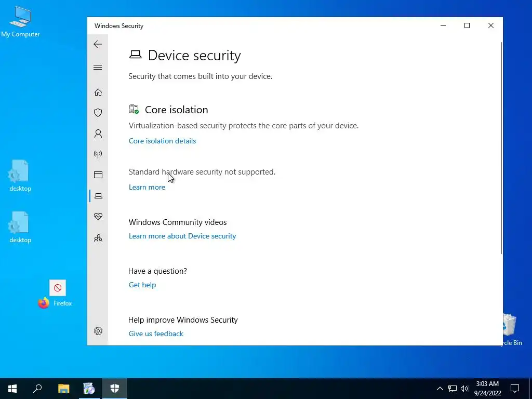Open File Explorer from taskbar

click(x=63, y=389)
